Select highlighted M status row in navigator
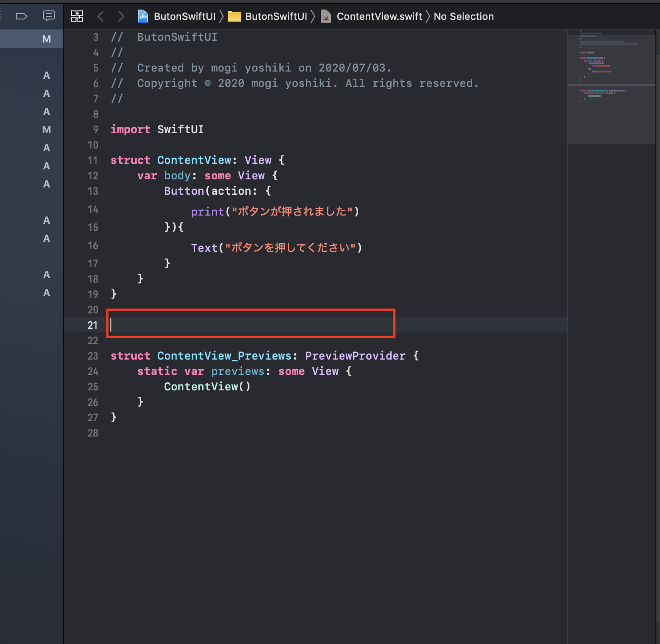The height and width of the screenshot is (644, 660). click(32, 39)
